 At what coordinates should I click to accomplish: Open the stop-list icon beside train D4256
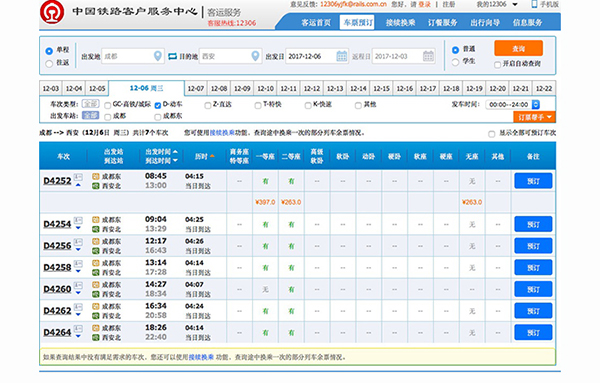point(78,242)
